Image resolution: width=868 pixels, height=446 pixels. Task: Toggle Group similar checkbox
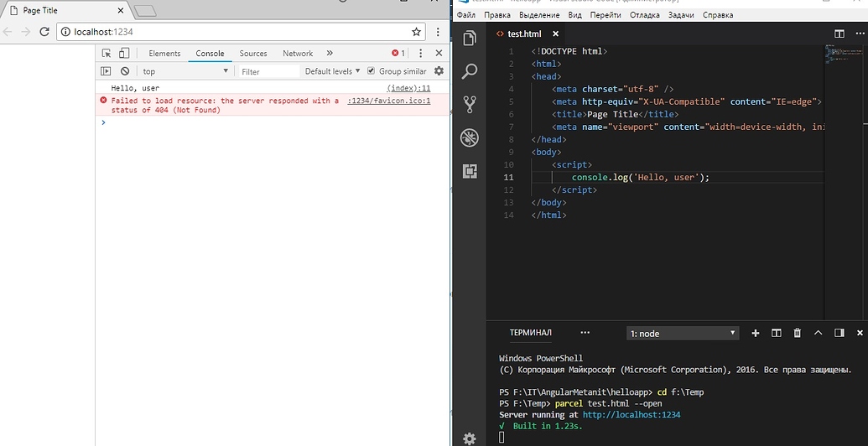371,70
